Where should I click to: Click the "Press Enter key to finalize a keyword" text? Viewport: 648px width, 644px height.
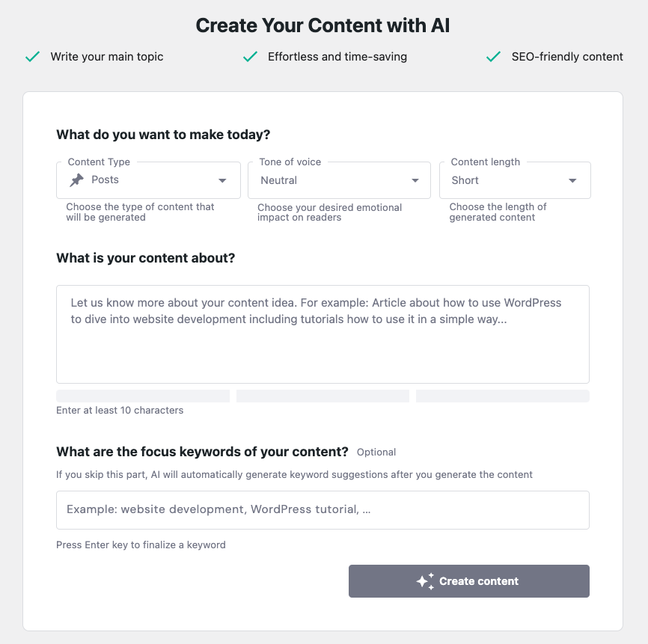[141, 545]
